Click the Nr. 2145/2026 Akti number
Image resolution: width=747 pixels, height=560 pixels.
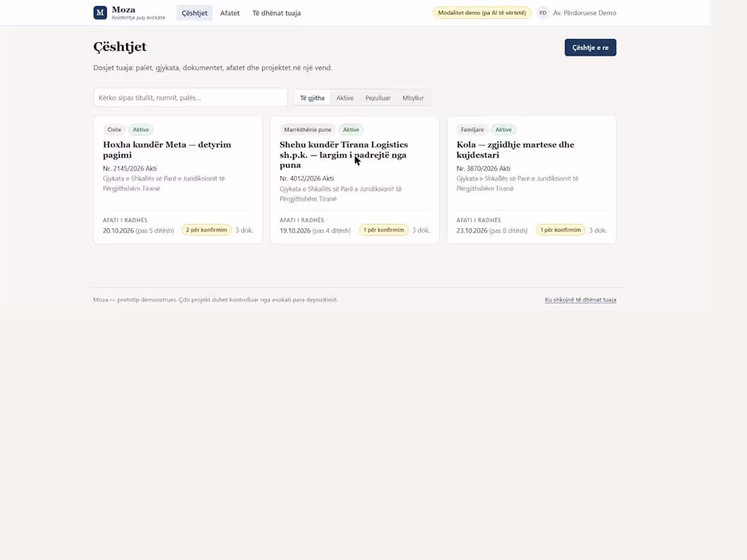[130, 168]
